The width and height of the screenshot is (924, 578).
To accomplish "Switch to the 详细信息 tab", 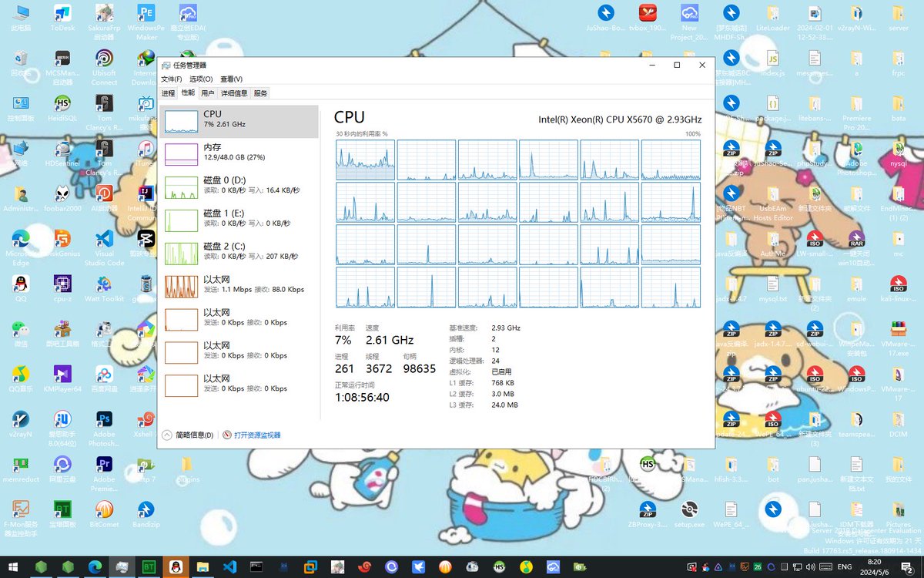I will click(234, 93).
